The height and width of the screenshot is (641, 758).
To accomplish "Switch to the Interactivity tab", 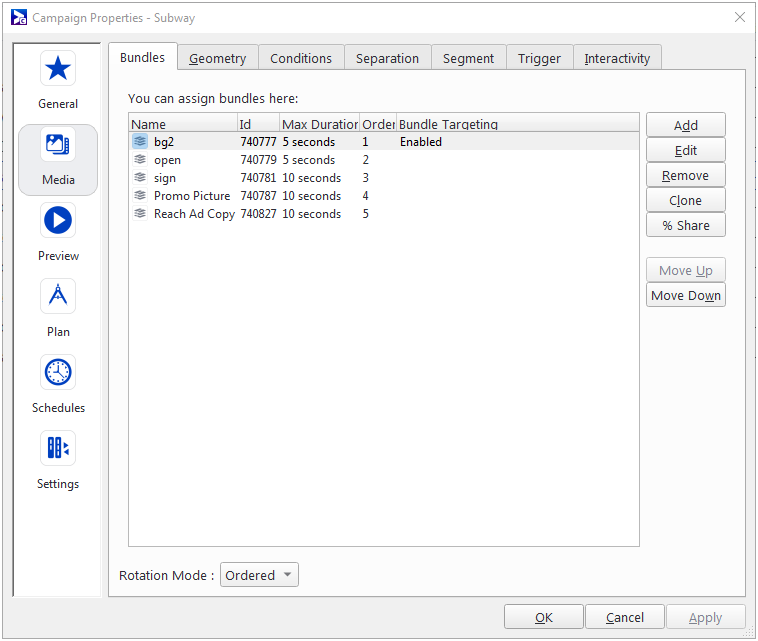I will click(616, 58).
